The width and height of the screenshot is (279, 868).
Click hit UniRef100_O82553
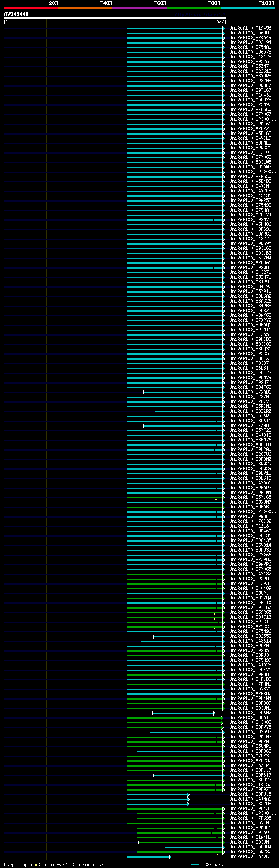coord(250,636)
